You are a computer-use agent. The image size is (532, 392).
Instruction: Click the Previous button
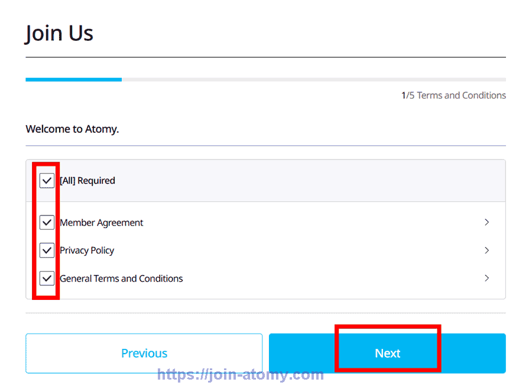(x=144, y=353)
